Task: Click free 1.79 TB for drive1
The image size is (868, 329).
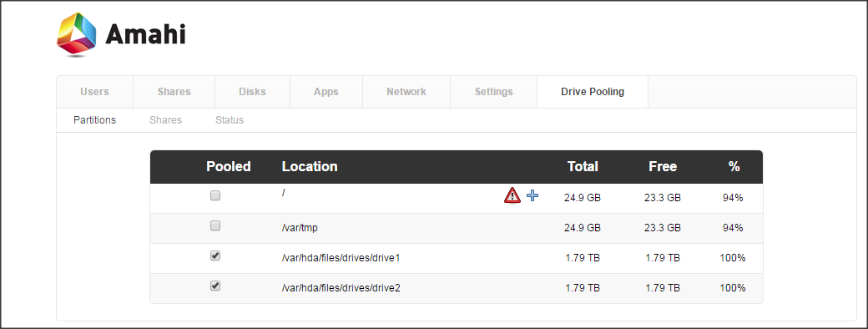Action: (663, 258)
